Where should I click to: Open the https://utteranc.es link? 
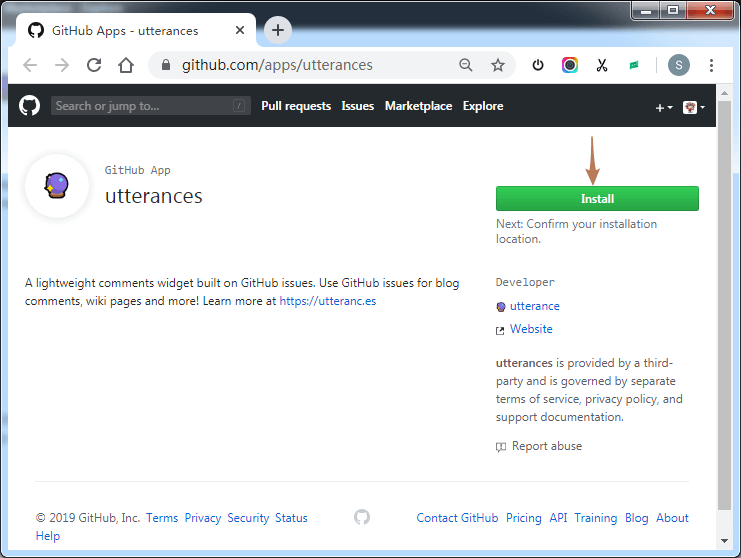click(x=327, y=301)
